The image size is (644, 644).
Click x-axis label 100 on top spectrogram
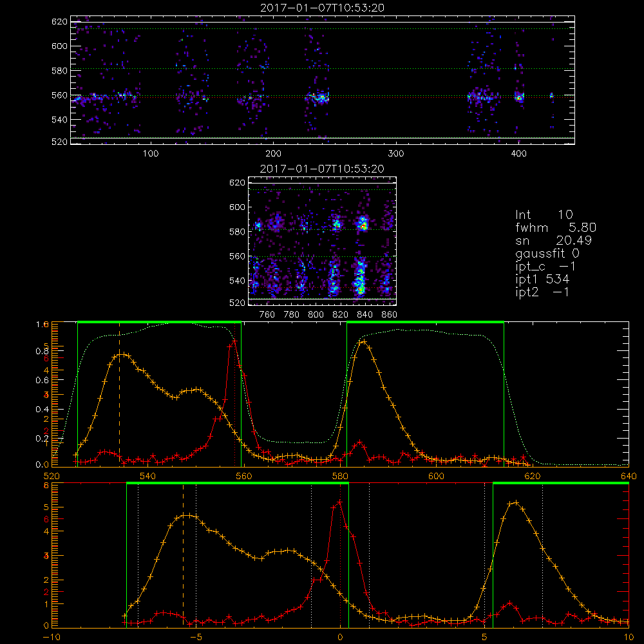tap(151, 154)
